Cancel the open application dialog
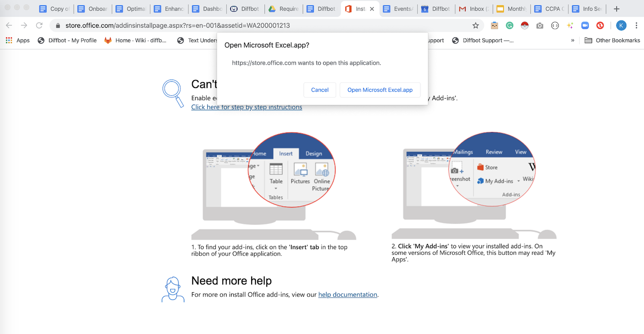The height and width of the screenshot is (334, 644). click(320, 90)
